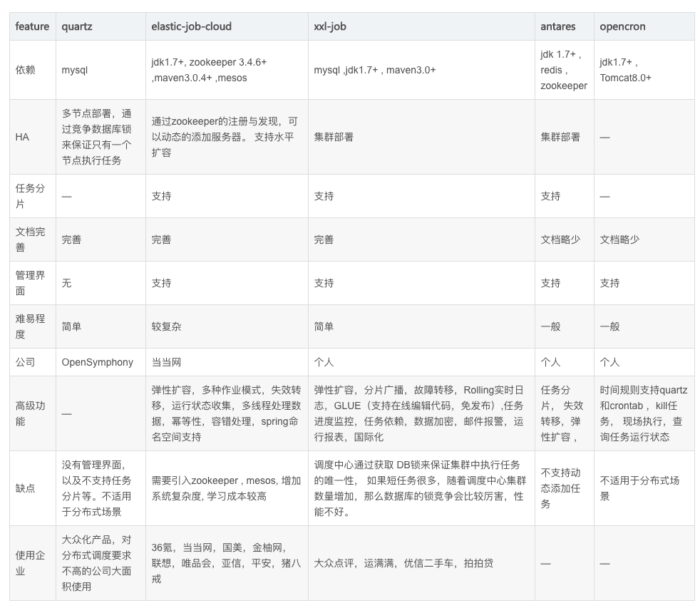
Task: Select the 'jdk1.7+ , Tomcat8.0+' cell
Action: click(x=644, y=70)
